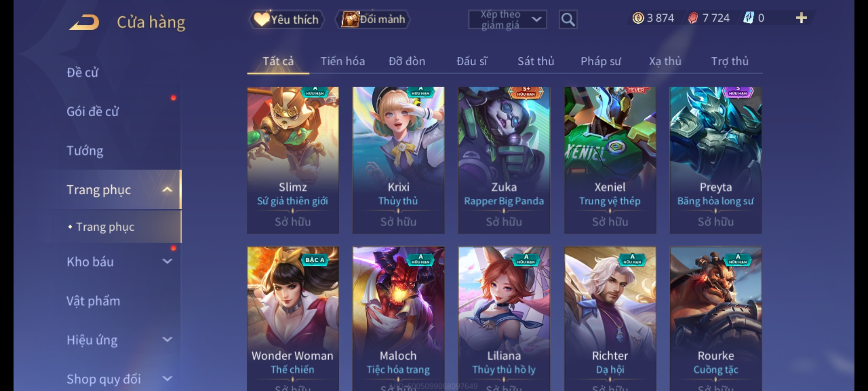Switch to the Sát thủ tab
Screen dimensions: 868x391
[536, 61]
